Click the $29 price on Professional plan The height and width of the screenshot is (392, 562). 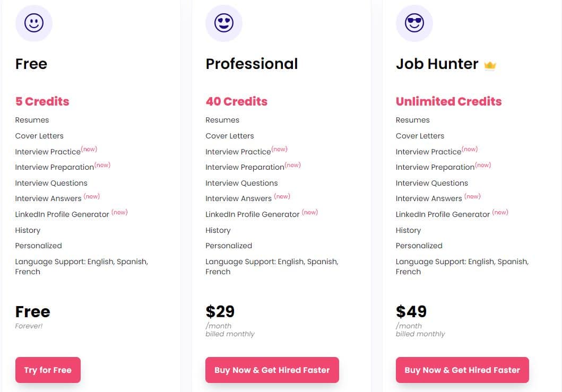pos(220,311)
